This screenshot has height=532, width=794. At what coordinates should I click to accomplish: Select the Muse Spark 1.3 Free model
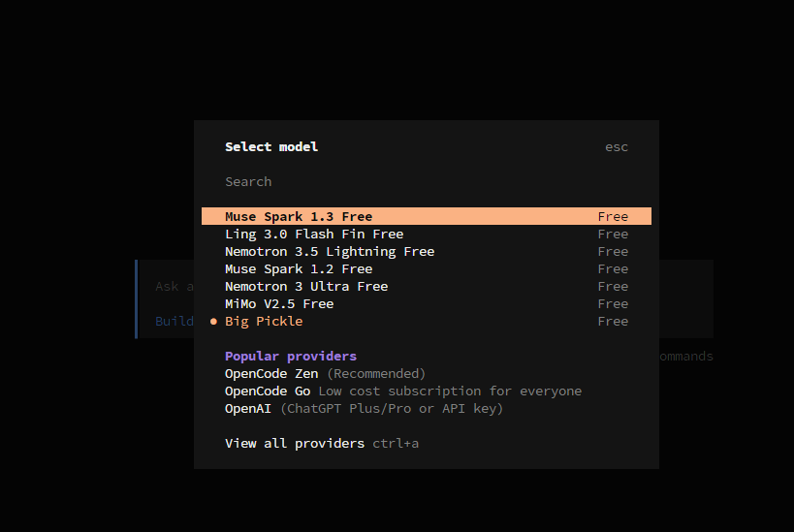tap(427, 216)
